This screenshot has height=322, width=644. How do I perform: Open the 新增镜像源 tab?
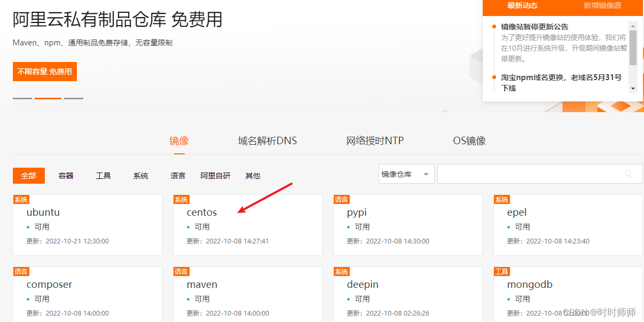pos(602,6)
